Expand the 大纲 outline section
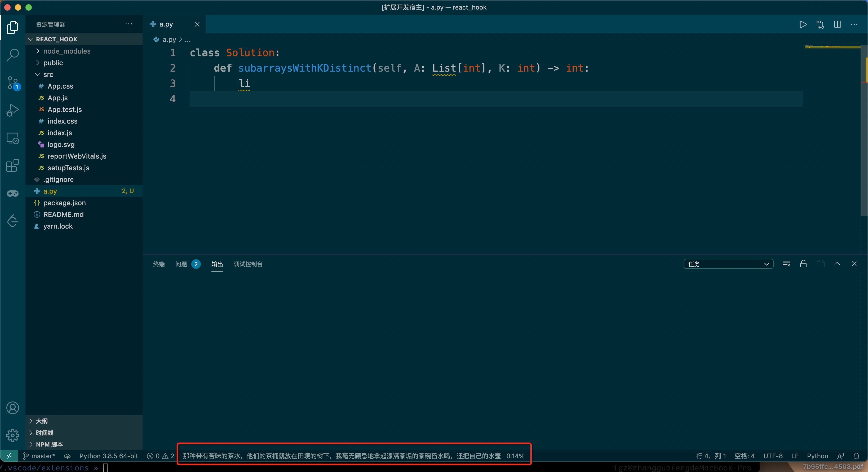The image size is (868, 472). pyautogui.click(x=42, y=421)
